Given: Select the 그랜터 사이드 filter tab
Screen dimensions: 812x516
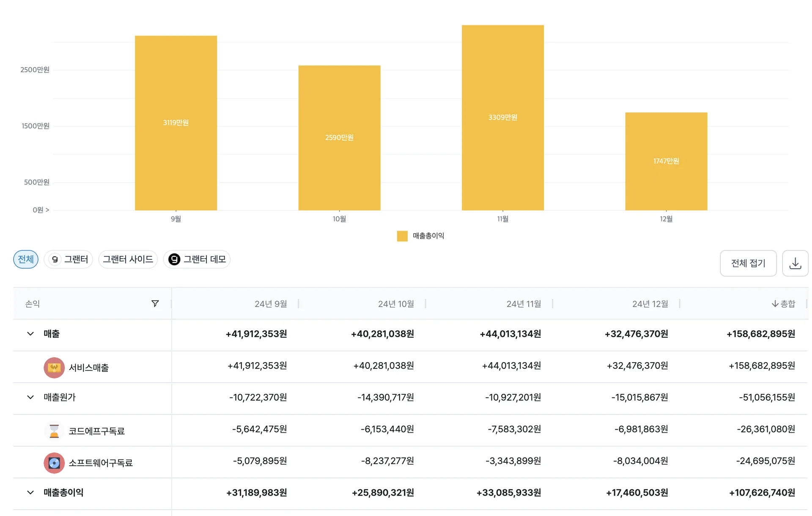Looking at the screenshot, I should click(x=128, y=259).
